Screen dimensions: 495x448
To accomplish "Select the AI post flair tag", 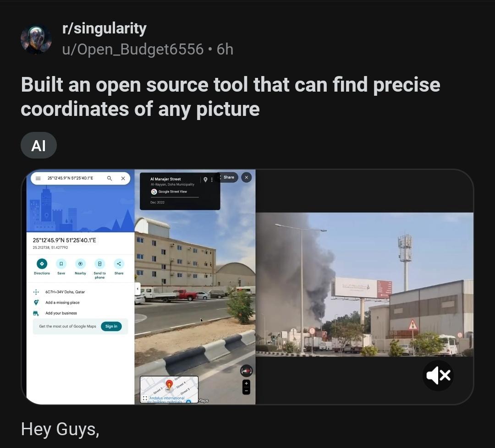I will pyautogui.click(x=38, y=146).
